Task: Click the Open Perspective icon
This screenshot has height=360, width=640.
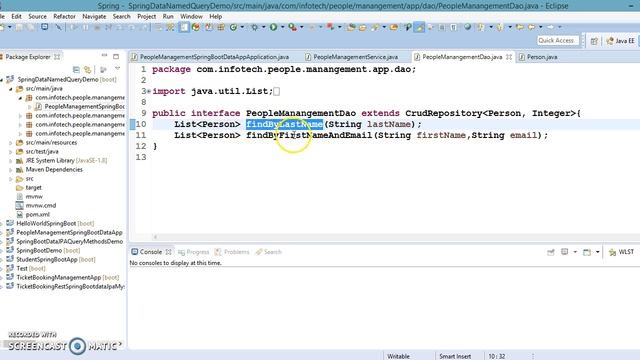Action: pyautogui.click(x=594, y=41)
